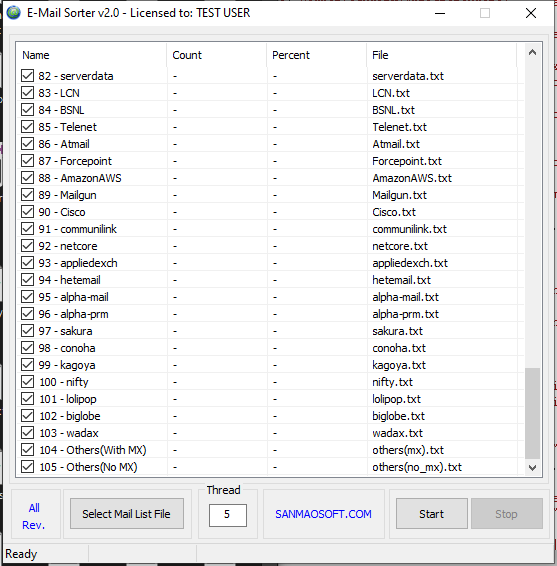Image resolution: width=557 pixels, height=566 pixels.
Task: Click the E-Mail Sorter app icon in title bar
Action: click(x=13, y=13)
